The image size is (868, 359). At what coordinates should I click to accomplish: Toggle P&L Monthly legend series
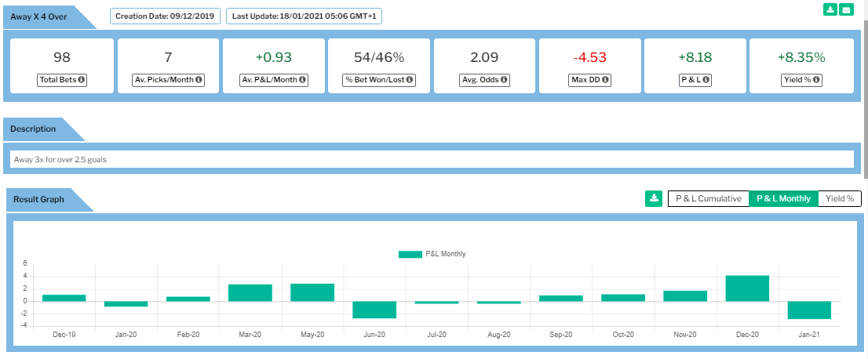432,254
